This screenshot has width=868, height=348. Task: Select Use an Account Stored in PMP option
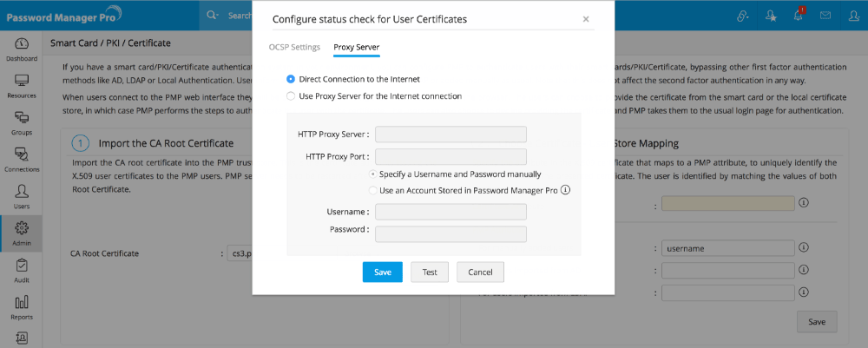(x=373, y=190)
